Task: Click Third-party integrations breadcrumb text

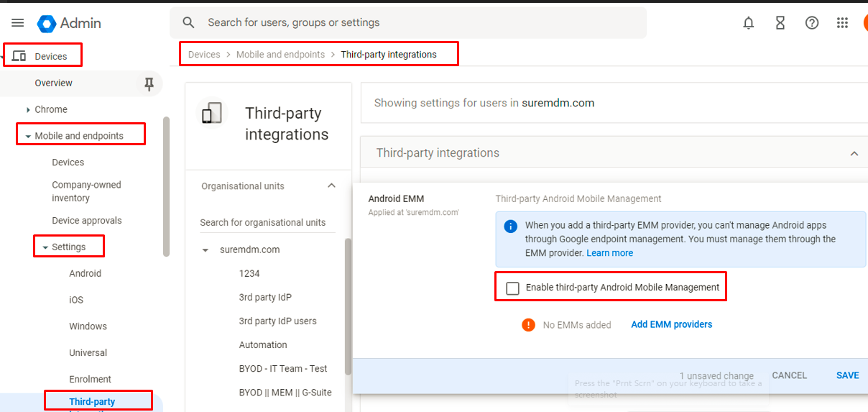Action: coord(389,55)
